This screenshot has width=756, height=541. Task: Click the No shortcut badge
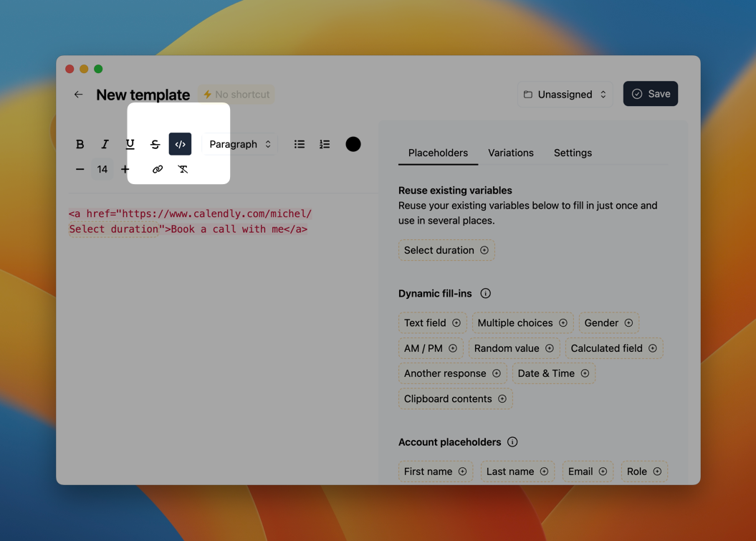236,95
